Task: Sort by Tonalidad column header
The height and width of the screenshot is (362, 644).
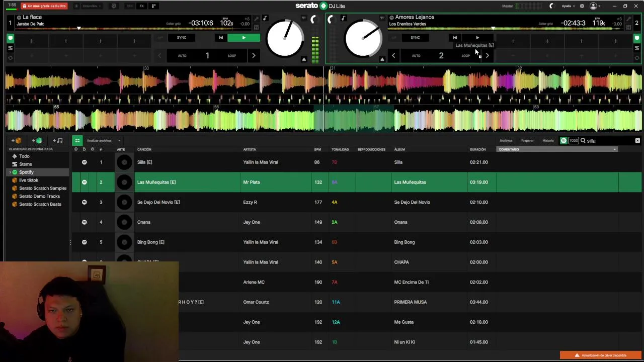Action: (340, 149)
